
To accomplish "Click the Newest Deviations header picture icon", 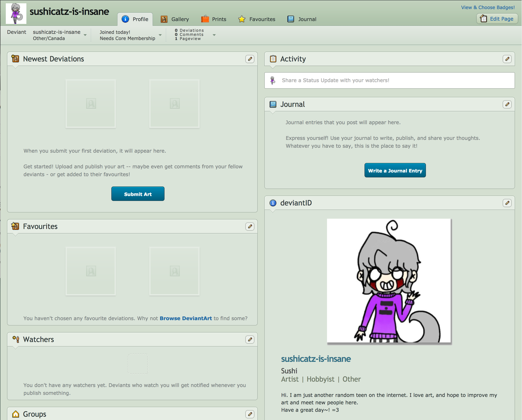I will pyautogui.click(x=15, y=58).
